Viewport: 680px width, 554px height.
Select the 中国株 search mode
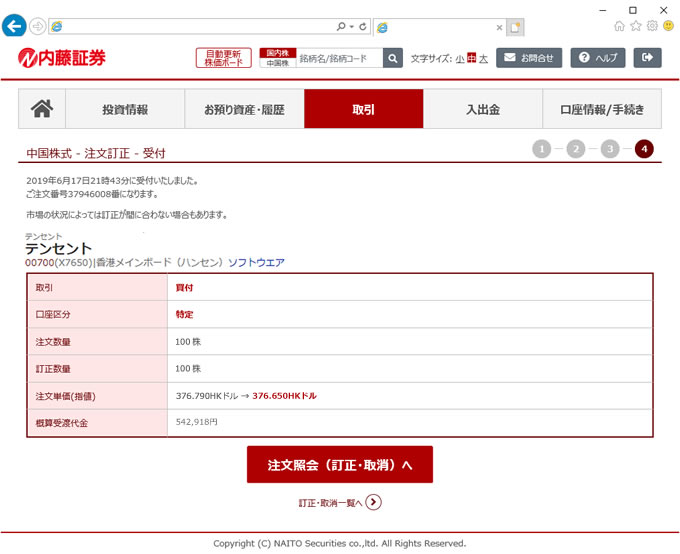tap(278, 63)
